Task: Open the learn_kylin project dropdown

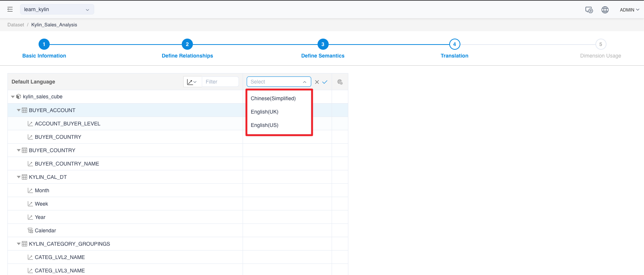Action: [57, 9]
